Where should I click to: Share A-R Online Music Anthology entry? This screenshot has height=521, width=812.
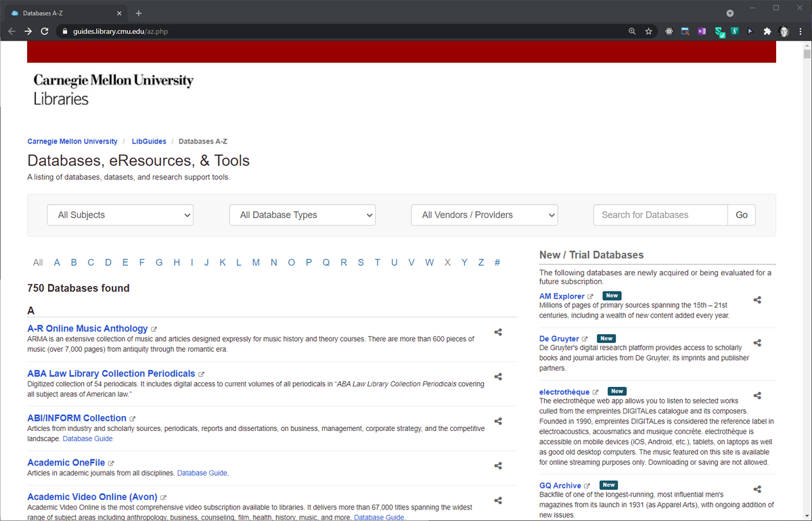(x=498, y=332)
